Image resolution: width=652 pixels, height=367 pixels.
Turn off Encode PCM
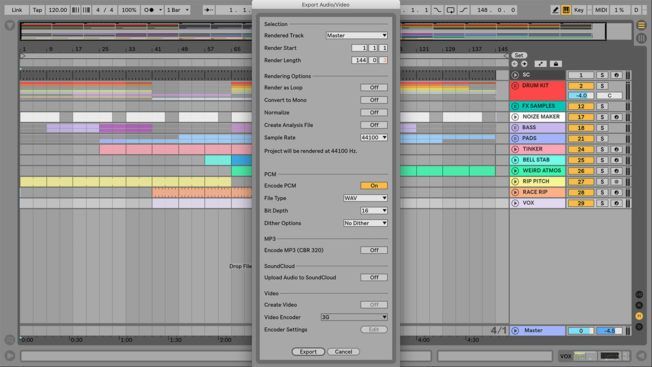(374, 186)
